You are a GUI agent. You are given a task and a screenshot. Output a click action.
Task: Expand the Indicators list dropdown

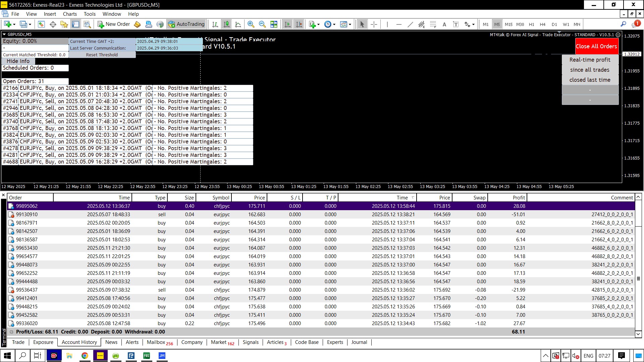(x=318, y=24)
